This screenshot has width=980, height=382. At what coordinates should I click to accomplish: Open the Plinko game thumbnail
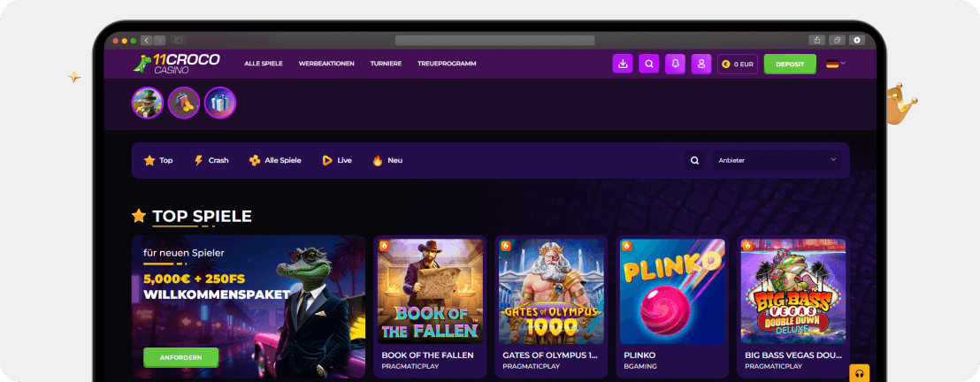click(x=672, y=292)
